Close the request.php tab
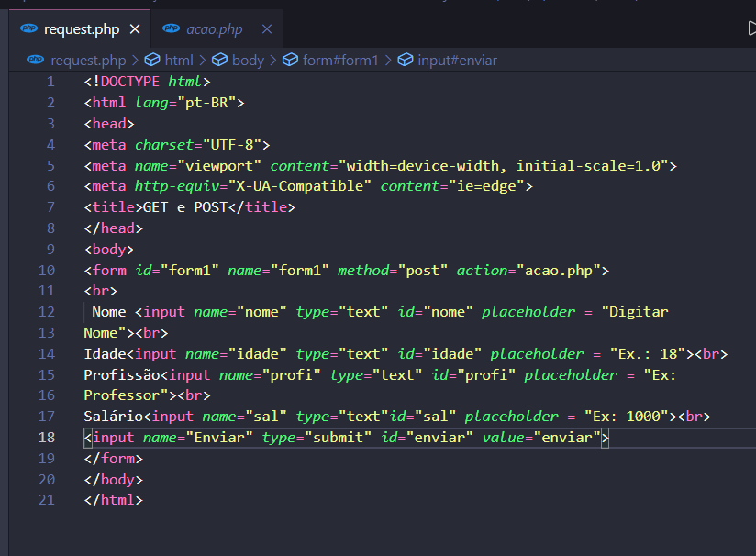The image size is (756, 556). pos(134,28)
